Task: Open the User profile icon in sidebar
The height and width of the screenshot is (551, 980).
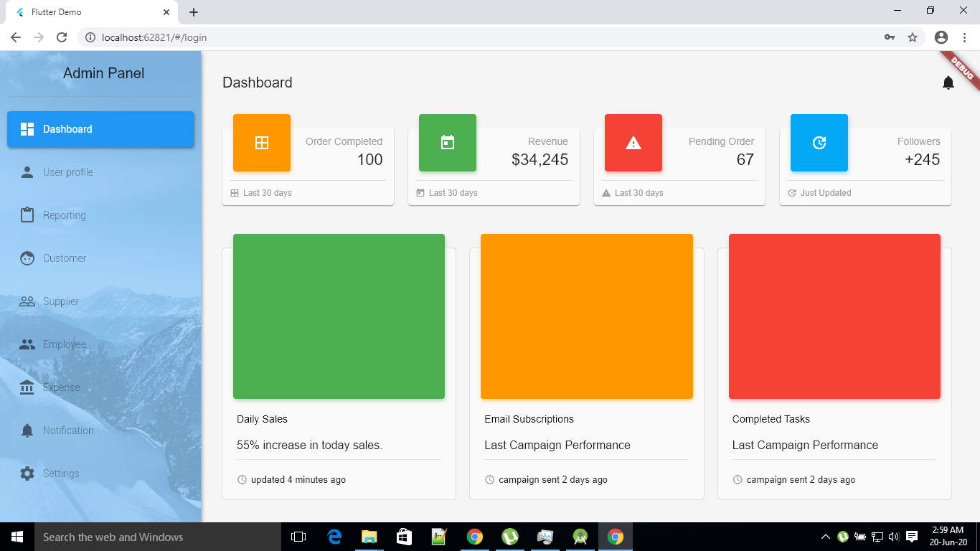Action: tap(27, 172)
